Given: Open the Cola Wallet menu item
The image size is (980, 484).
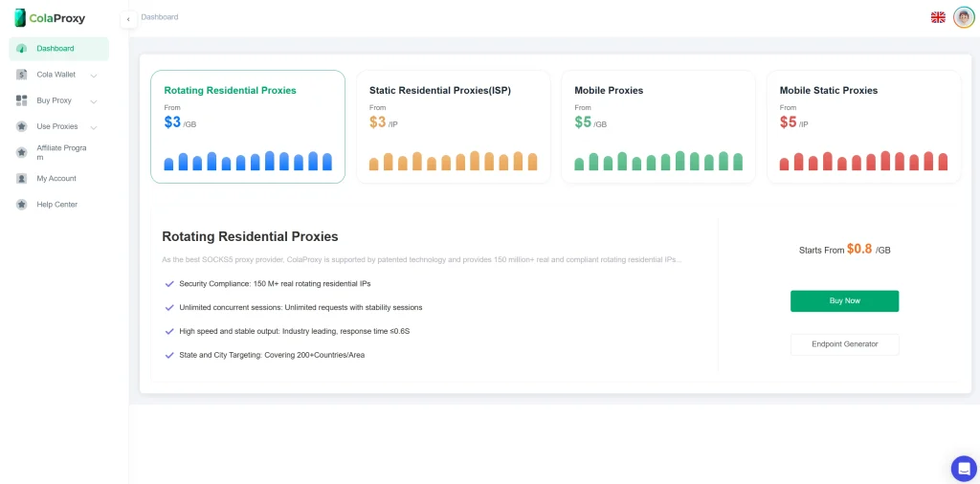Looking at the screenshot, I should (x=58, y=75).
